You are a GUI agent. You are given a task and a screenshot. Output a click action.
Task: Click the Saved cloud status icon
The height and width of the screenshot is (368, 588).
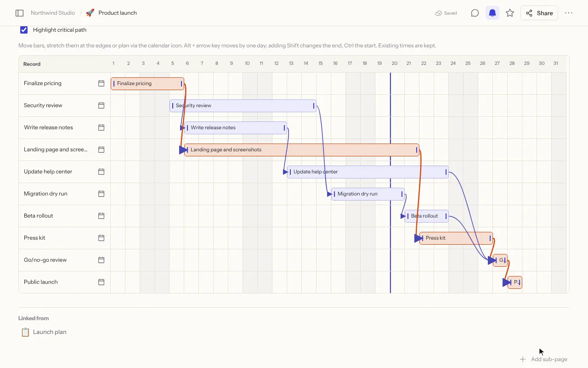[x=438, y=13]
